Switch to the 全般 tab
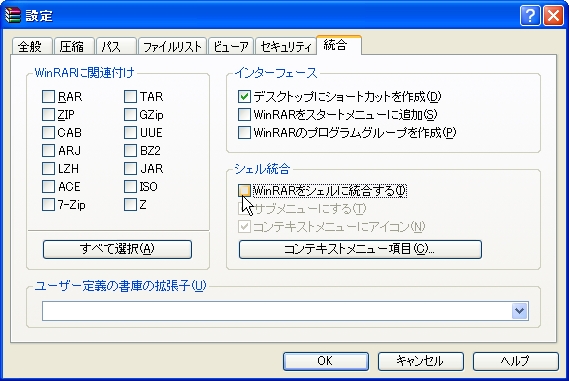This screenshot has height=381, width=569. coord(32,46)
